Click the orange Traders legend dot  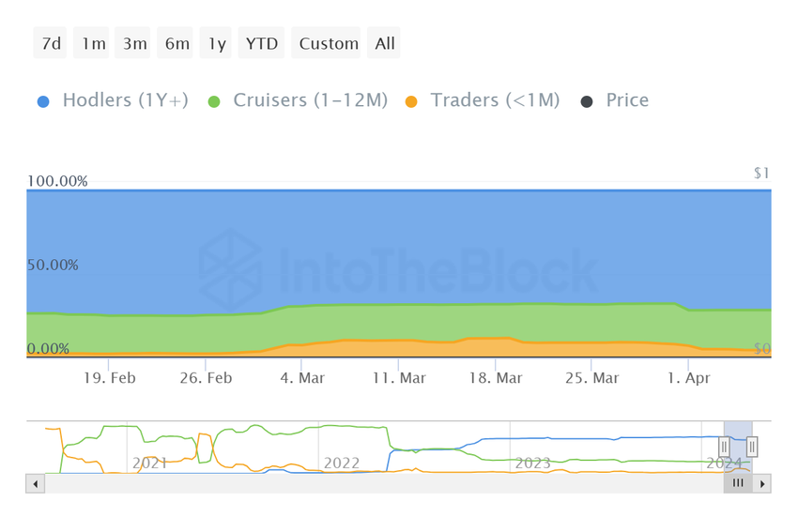pos(411,101)
